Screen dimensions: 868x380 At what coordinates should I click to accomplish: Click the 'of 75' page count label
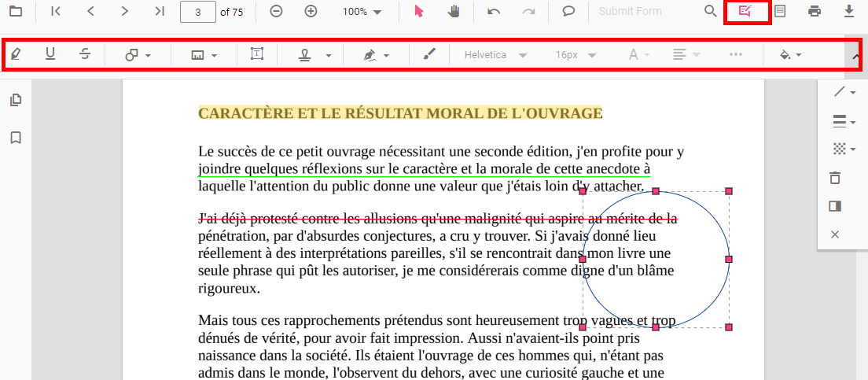coord(231,12)
